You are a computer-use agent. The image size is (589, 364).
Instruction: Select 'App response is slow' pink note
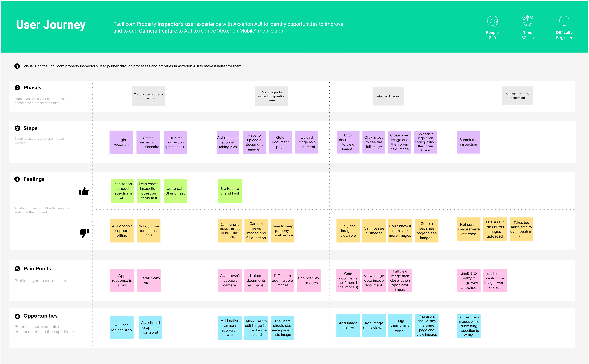point(122,280)
